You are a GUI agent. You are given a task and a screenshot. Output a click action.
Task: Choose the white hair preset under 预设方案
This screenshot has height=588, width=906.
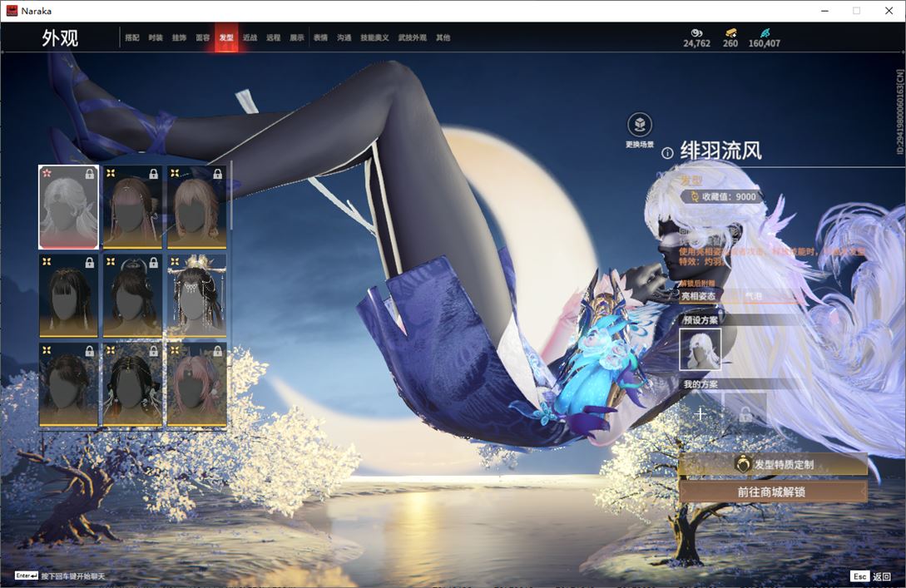pos(701,349)
